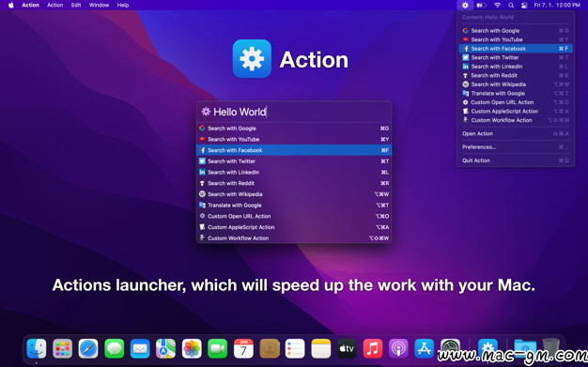This screenshot has height=367, width=588.
Task: Open Contacts from the Dock
Action: point(270,348)
